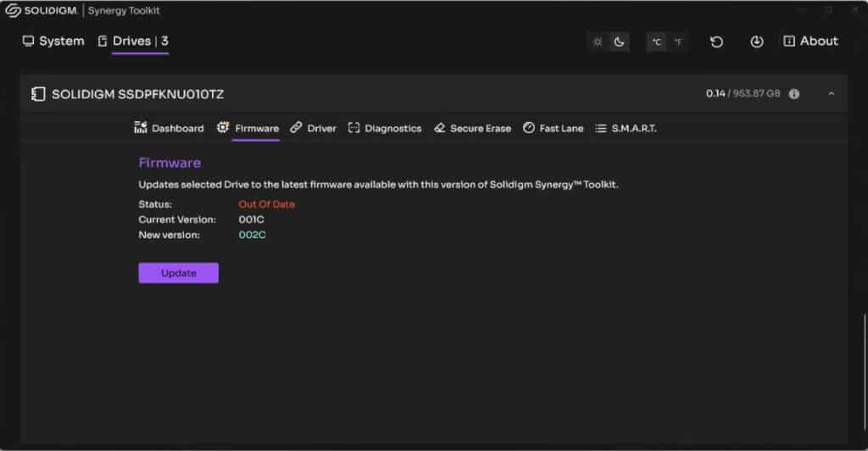View the S.M.A.R.T. tab
The width and height of the screenshot is (868, 451).
click(x=626, y=128)
